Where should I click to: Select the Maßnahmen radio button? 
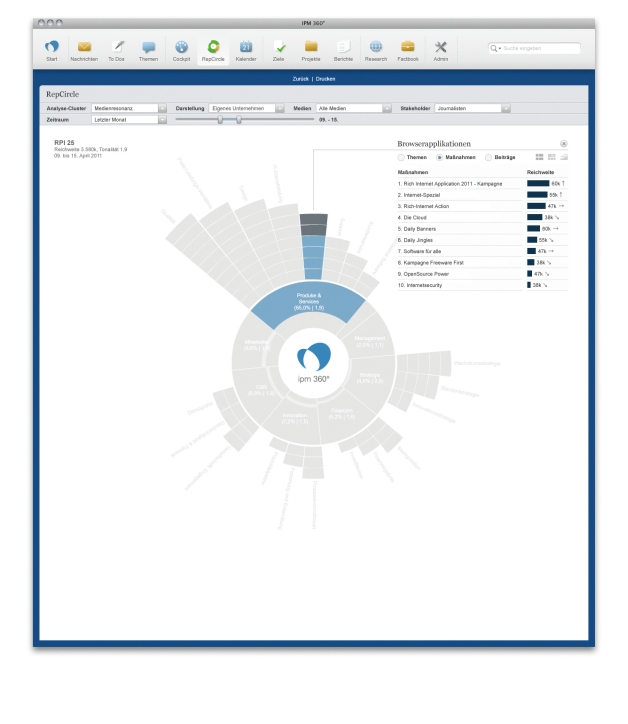(x=439, y=158)
